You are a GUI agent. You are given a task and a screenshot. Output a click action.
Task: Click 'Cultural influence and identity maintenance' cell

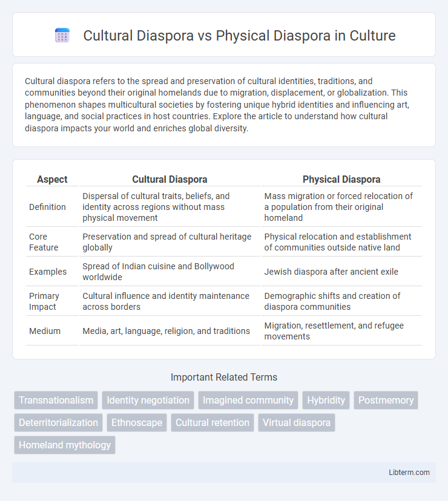click(170, 301)
